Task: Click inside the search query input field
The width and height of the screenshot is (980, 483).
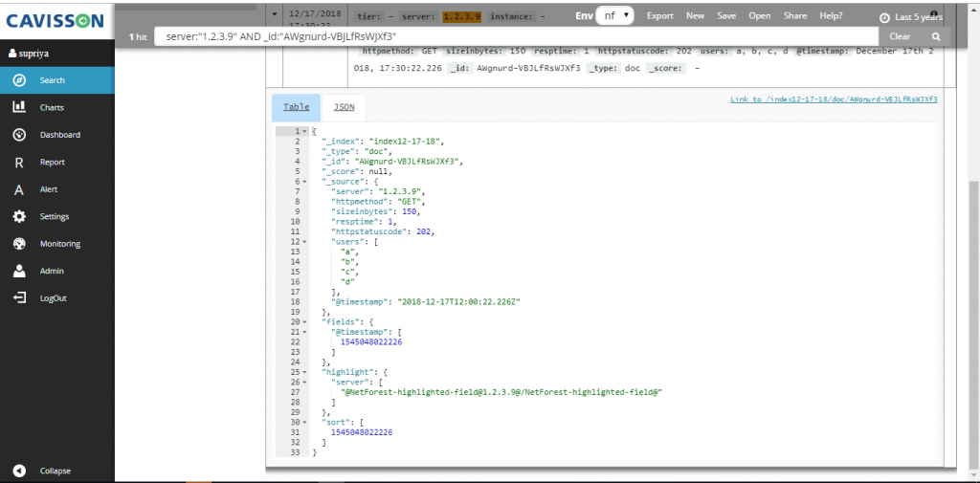Action: tap(517, 36)
